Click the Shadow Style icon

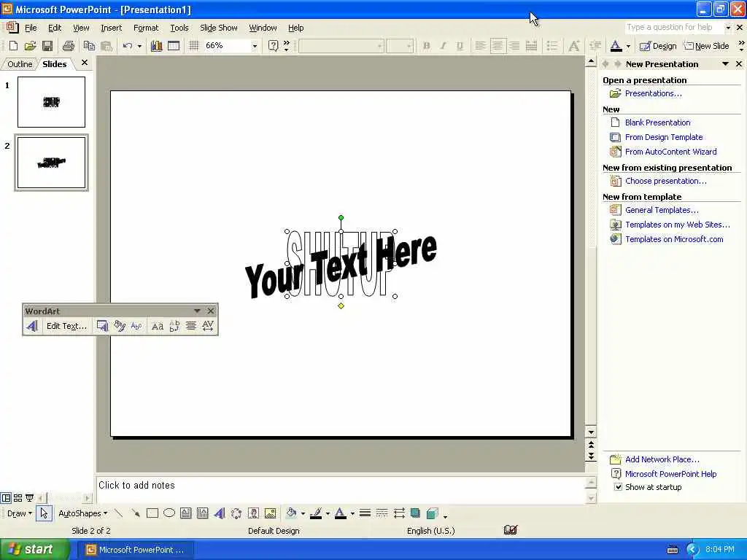pyautogui.click(x=415, y=513)
